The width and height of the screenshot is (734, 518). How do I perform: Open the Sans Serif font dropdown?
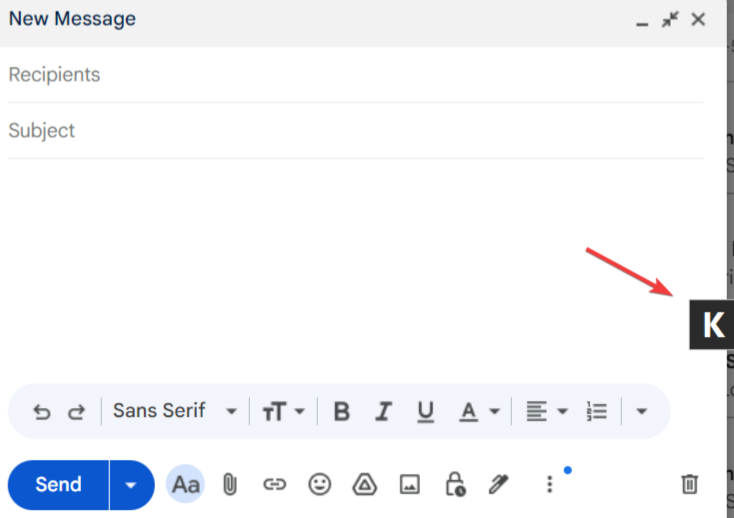174,411
